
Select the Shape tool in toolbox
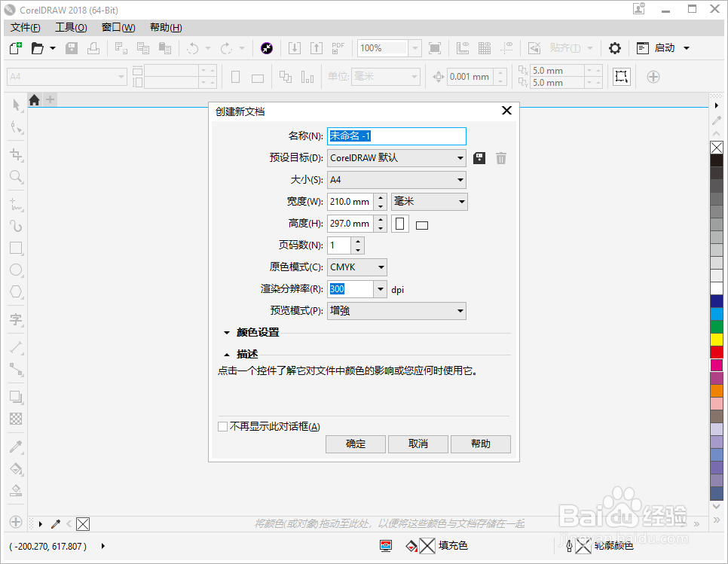(x=17, y=127)
